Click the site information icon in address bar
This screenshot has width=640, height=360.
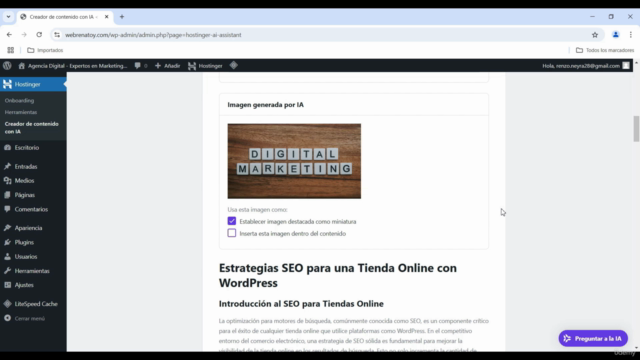tap(57, 35)
